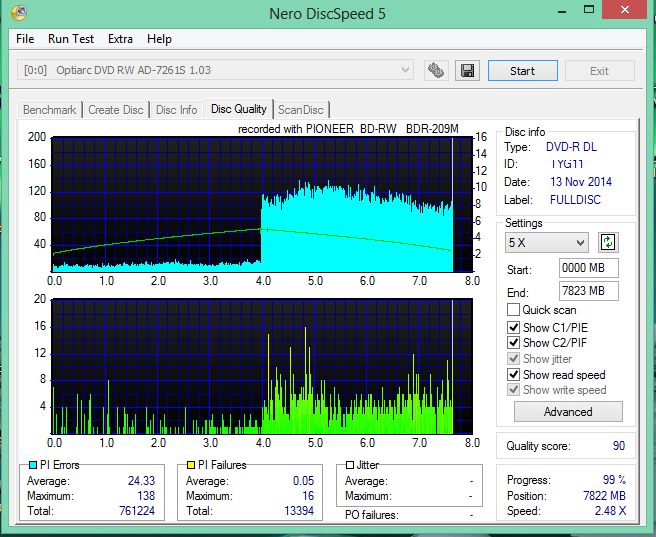Click the Start 0000 MB field

tap(589, 268)
